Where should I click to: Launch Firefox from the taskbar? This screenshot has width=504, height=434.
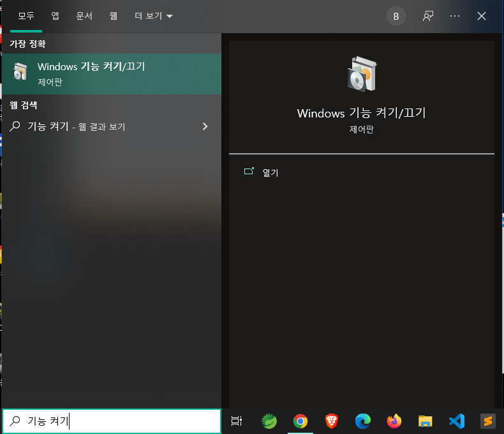point(394,421)
